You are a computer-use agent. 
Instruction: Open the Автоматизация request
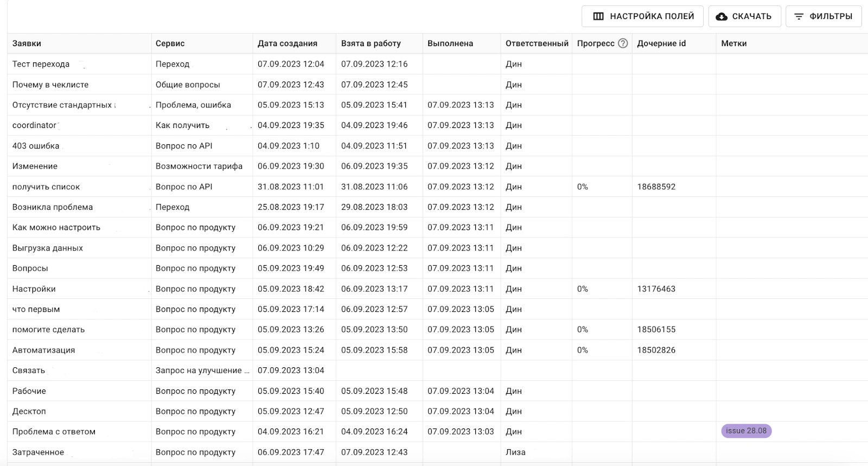43,350
